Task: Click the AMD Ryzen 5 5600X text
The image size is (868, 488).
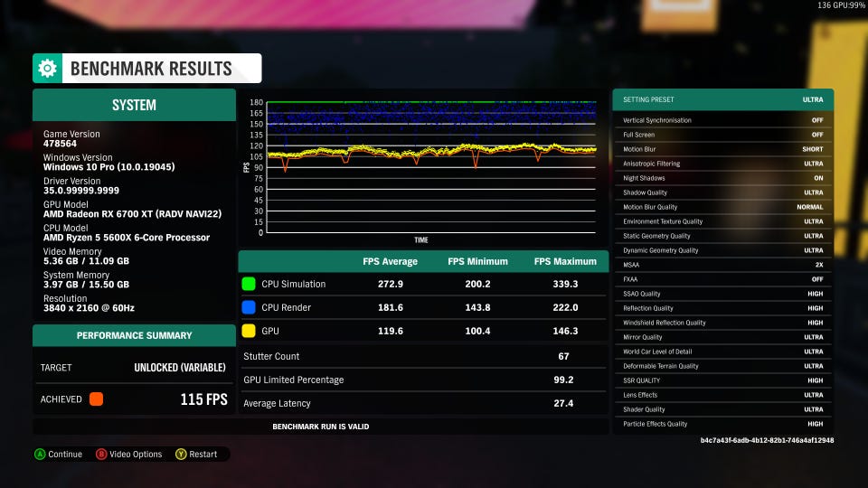Action: click(x=127, y=238)
